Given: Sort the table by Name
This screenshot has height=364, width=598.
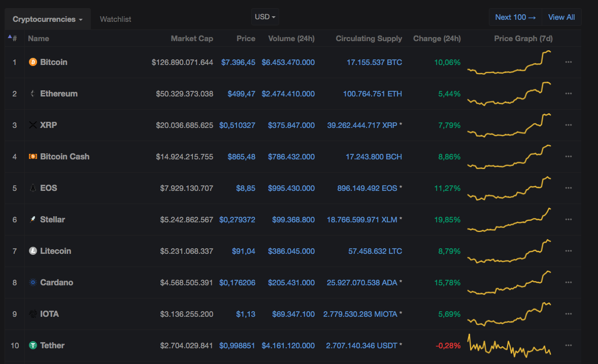Looking at the screenshot, I should click(39, 39).
